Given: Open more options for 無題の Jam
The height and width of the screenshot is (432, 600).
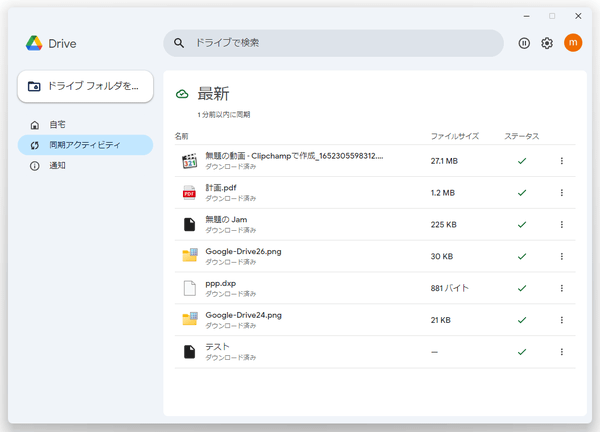Looking at the screenshot, I should (x=561, y=225).
